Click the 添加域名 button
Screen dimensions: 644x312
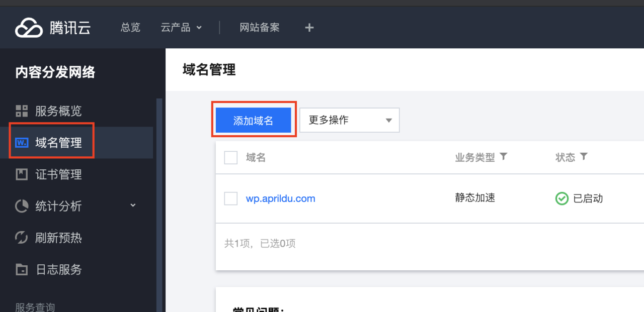[254, 120]
